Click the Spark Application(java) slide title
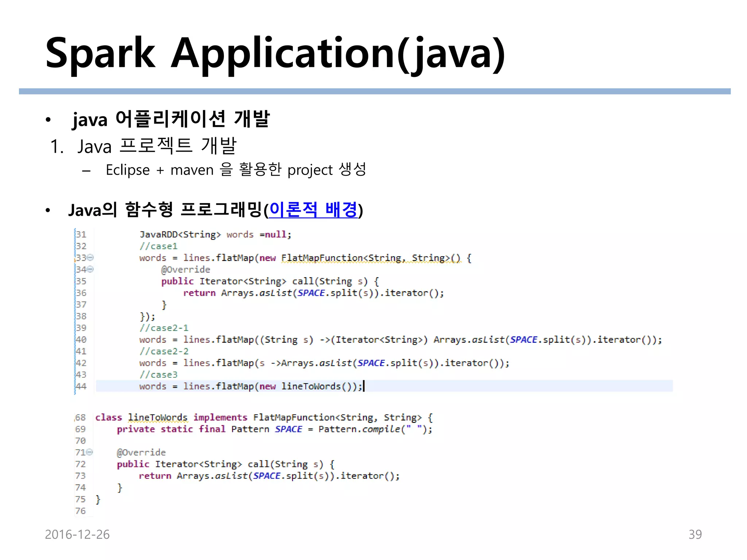The width and height of the screenshot is (747, 560). [275, 54]
